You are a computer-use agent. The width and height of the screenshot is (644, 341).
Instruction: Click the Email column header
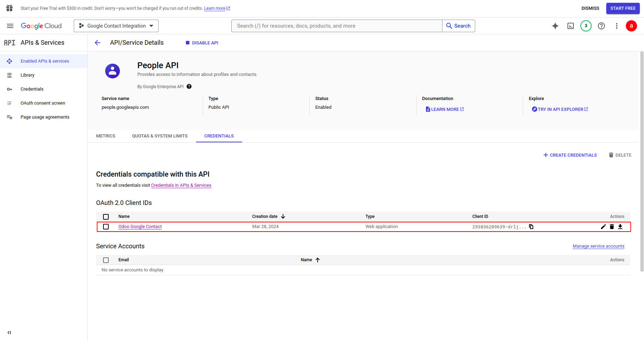coord(124,260)
